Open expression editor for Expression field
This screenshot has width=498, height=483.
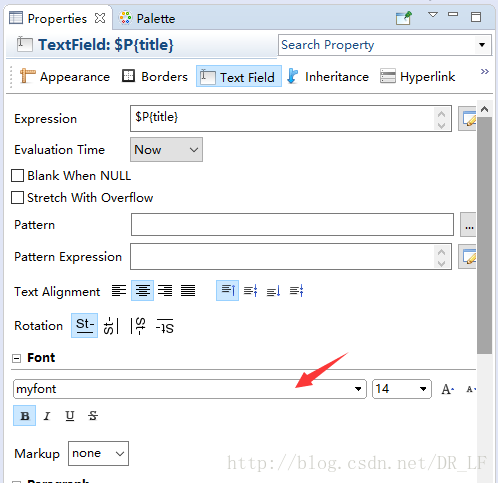pos(467,119)
